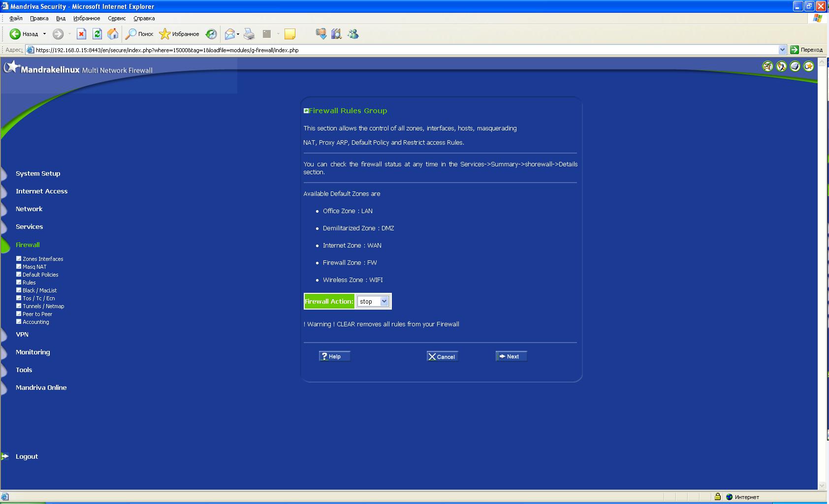Open Edit icon dropdown arrow
Viewport: 829px width, 504px height.
click(278, 34)
